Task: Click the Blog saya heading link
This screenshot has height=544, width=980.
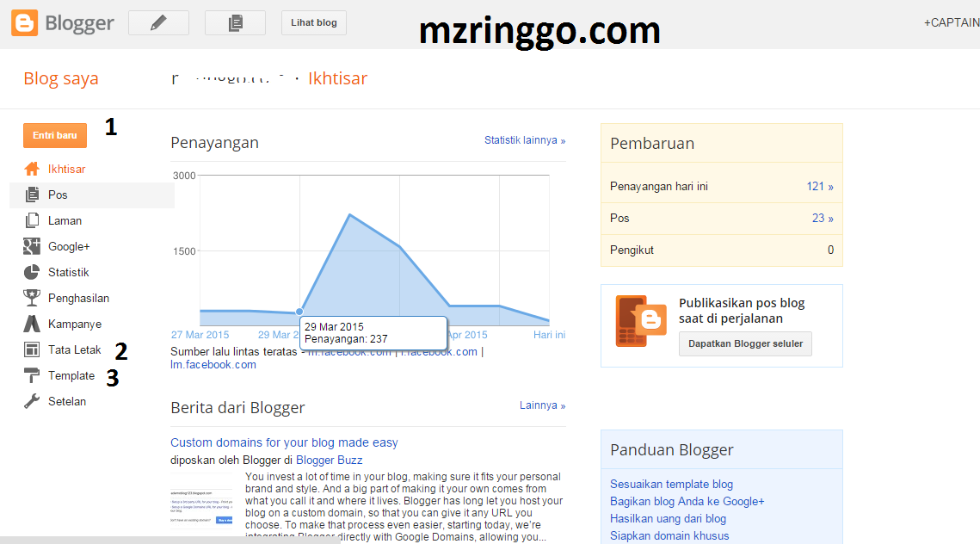Action: [x=60, y=79]
